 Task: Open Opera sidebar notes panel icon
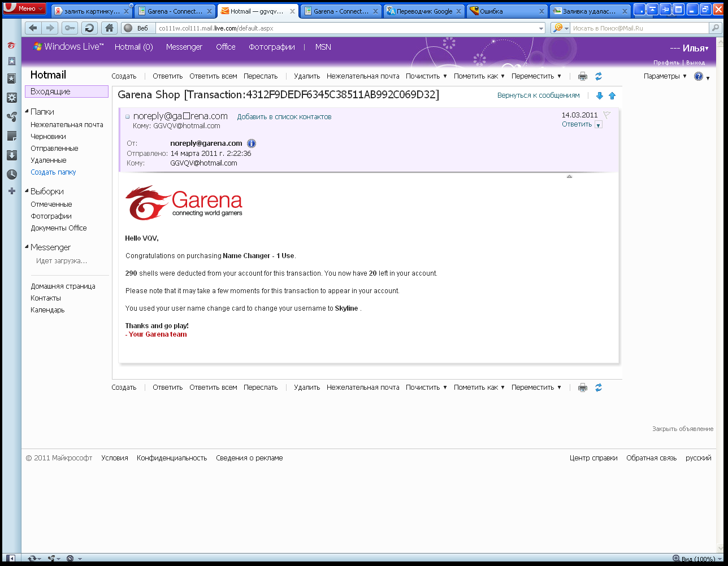click(11, 136)
